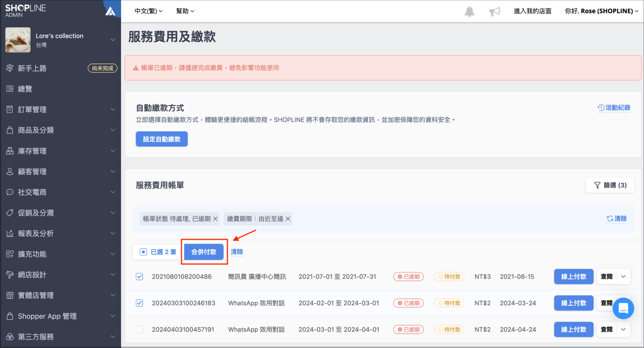Click the 新手上路 signpost icon
This screenshot has height=348, width=644.
pyautogui.click(x=10, y=68)
